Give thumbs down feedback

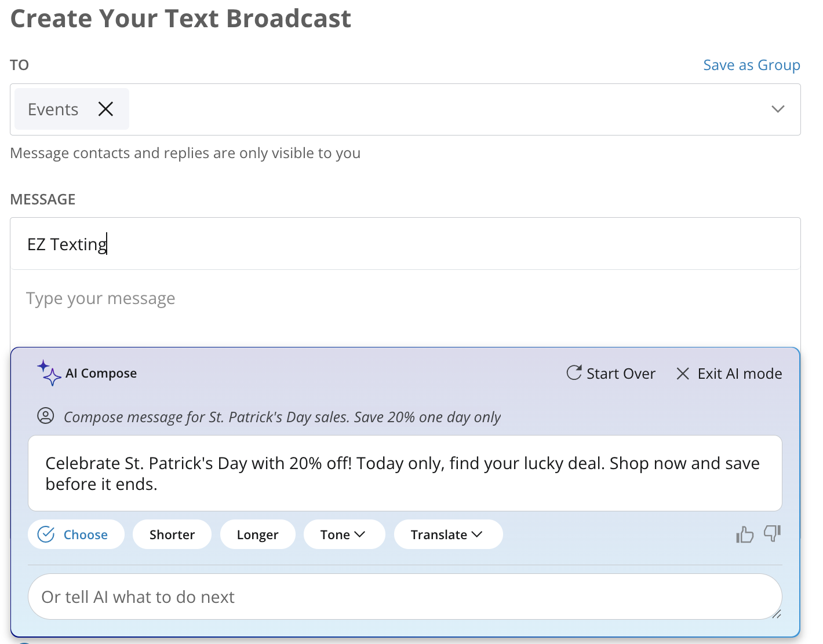(x=773, y=533)
